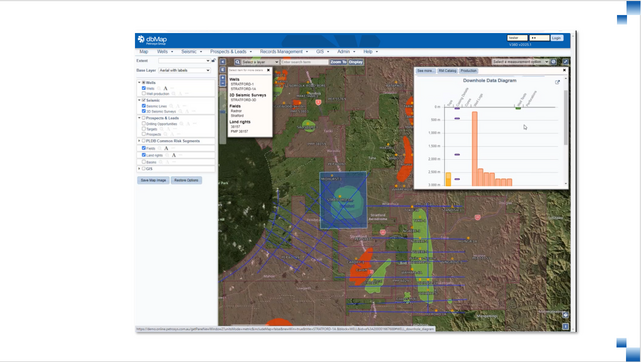Viewport: 641px width, 362px height.
Task: Click the collapse side panel arrow on map
Action: point(223,62)
